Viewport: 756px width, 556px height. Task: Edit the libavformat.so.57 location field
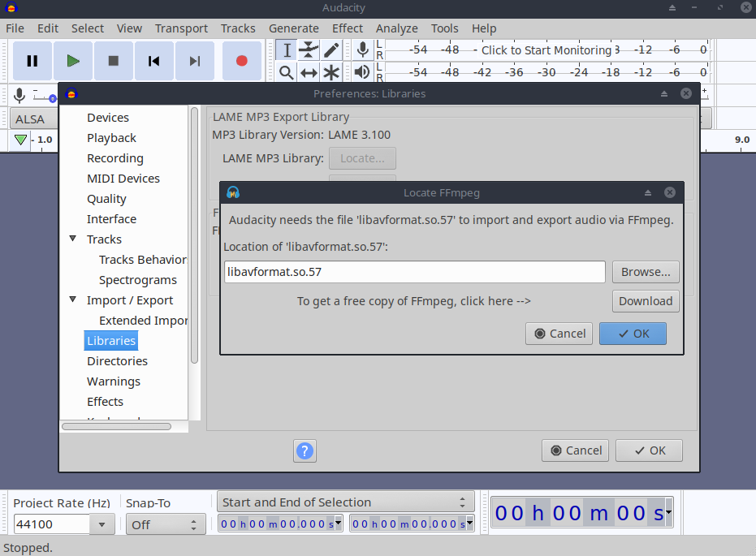(x=414, y=272)
